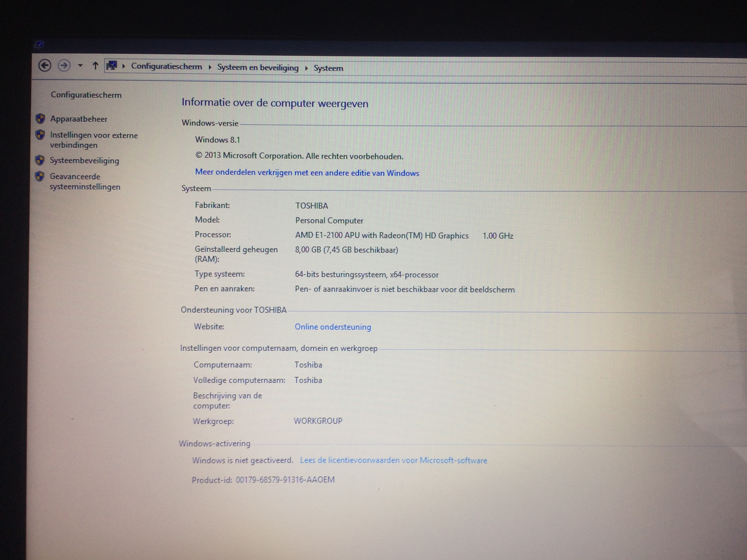Open Geavanceerde systeeminstellingen link
This screenshot has width=747, height=560.
pos(85,182)
